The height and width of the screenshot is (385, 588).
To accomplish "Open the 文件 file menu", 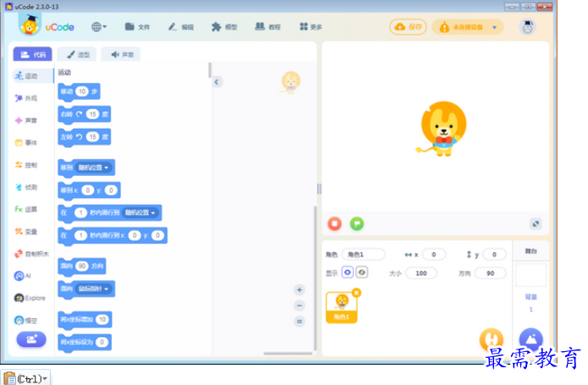I will pyautogui.click(x=137, y=27).
